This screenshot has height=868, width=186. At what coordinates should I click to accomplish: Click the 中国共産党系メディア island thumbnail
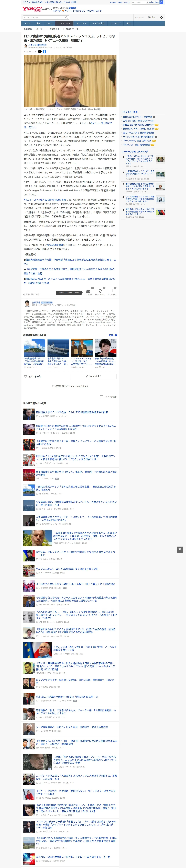pos(34,348)
